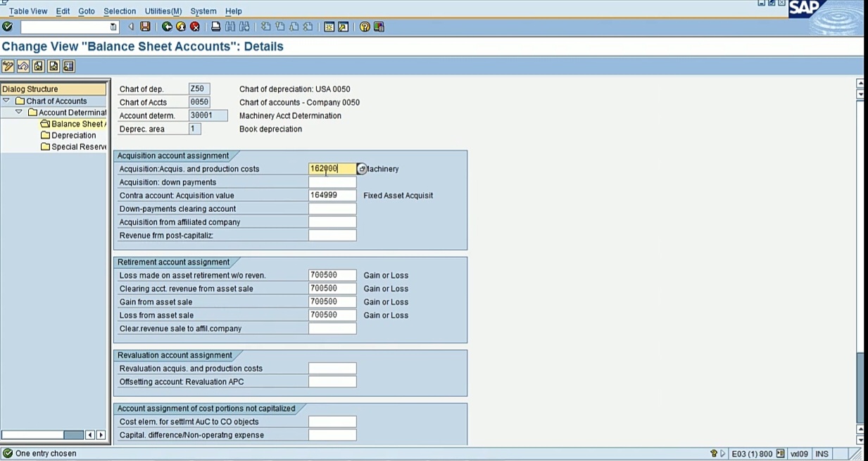Toggle Display/Change mode with the pencil icon
Viewport: 868px width, 461px height.
click(x=8, y=66)
